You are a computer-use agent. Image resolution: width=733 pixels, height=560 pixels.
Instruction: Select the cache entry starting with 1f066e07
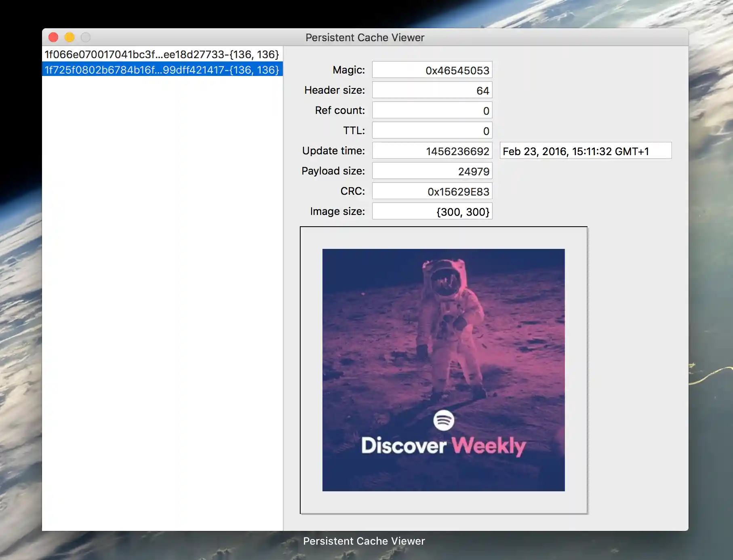(x=162, y=55)
